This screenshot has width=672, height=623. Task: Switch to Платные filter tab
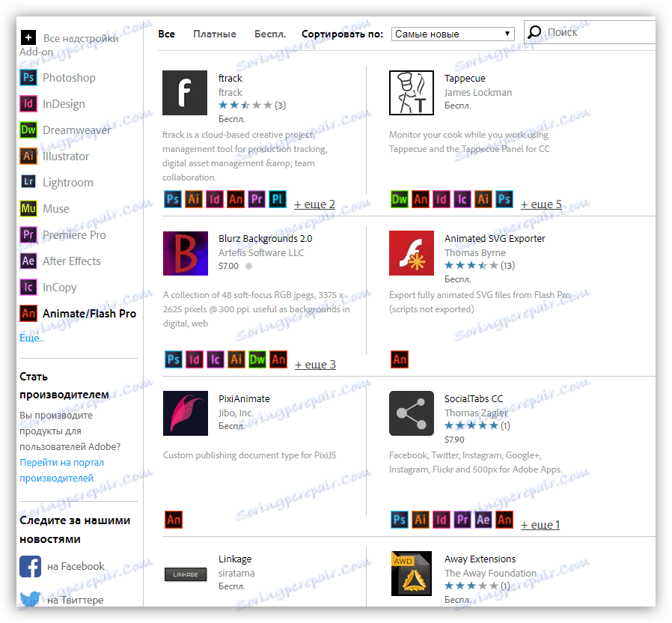click(x=214, y=34)
